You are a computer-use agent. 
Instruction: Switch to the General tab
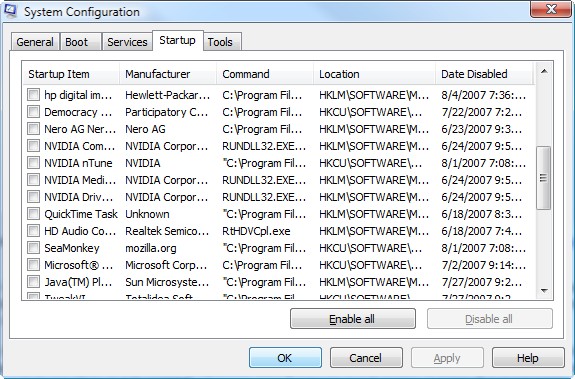point(35,42)
